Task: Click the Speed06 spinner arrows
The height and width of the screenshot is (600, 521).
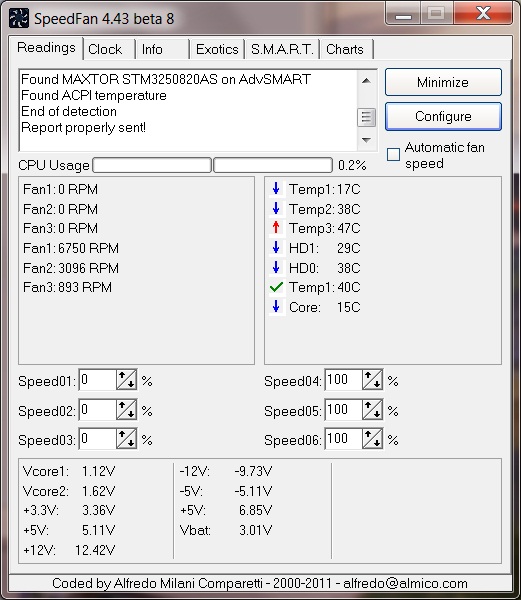Action: [x=372, y=439]
